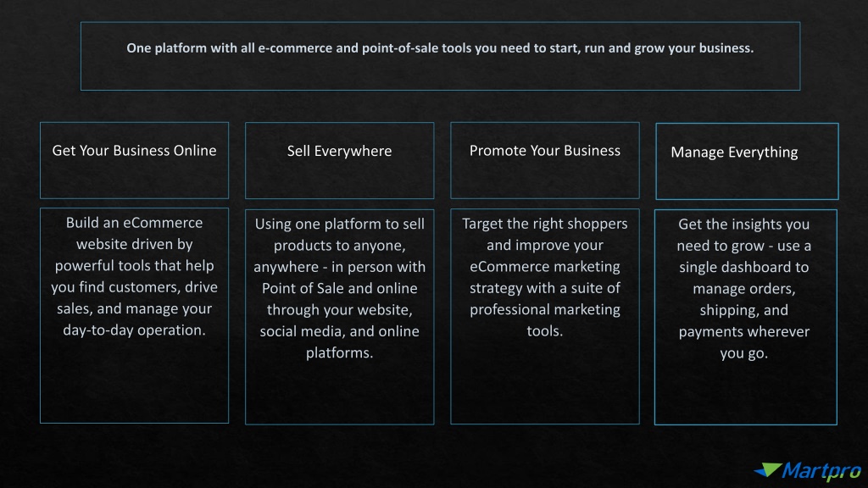Click the 'day-to-day operation' text line

134,330
